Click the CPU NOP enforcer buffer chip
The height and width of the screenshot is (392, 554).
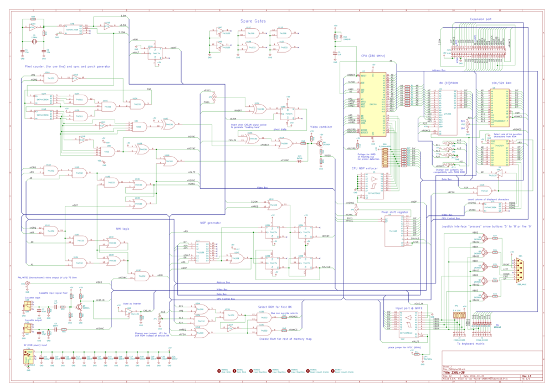[375, 184]
